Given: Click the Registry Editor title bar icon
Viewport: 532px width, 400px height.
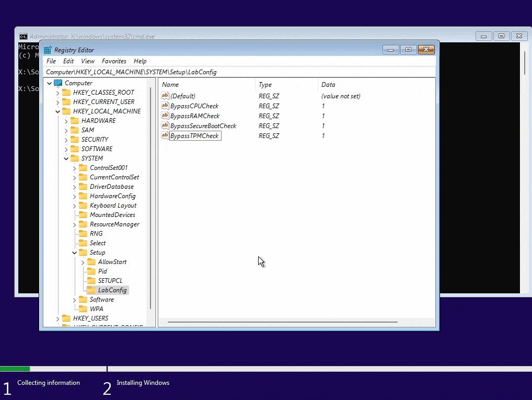Looking at the screenshot, I should [48, 50].
